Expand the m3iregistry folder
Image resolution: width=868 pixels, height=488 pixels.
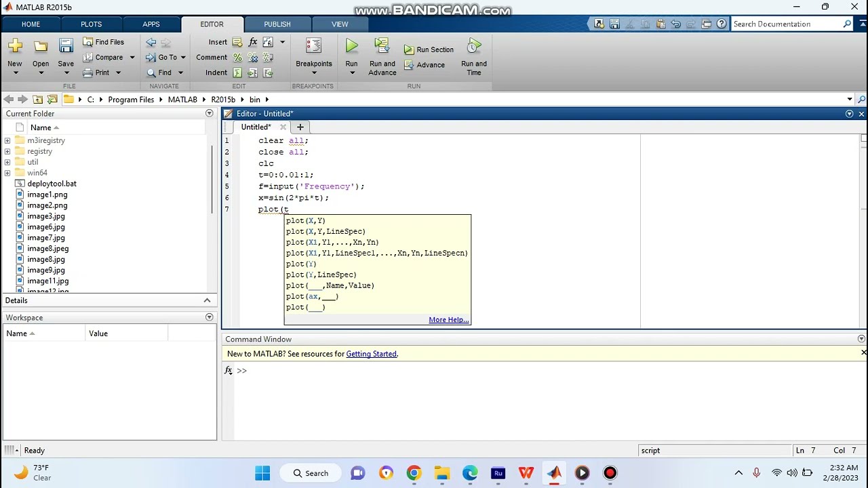pyautogui.click(x=7, y=140)
